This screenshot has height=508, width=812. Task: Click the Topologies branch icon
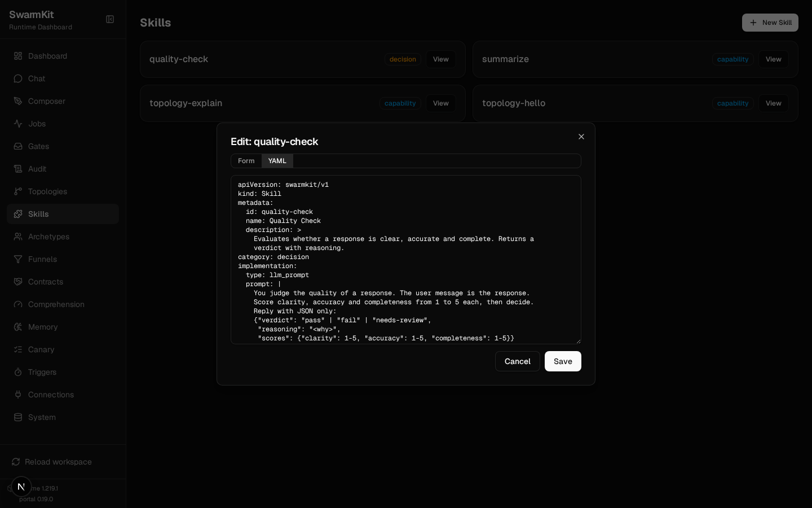pyautogui.click(x=18, y=191)
